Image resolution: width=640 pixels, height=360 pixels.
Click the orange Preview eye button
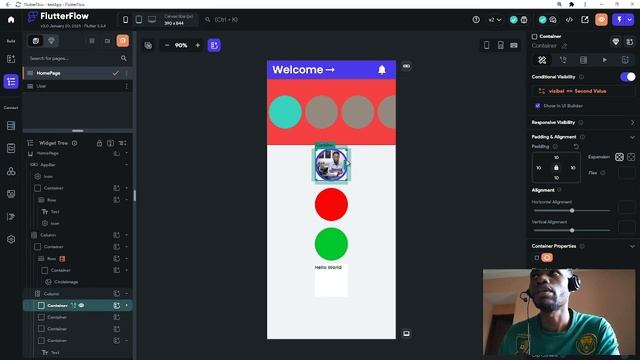[601, 20]
